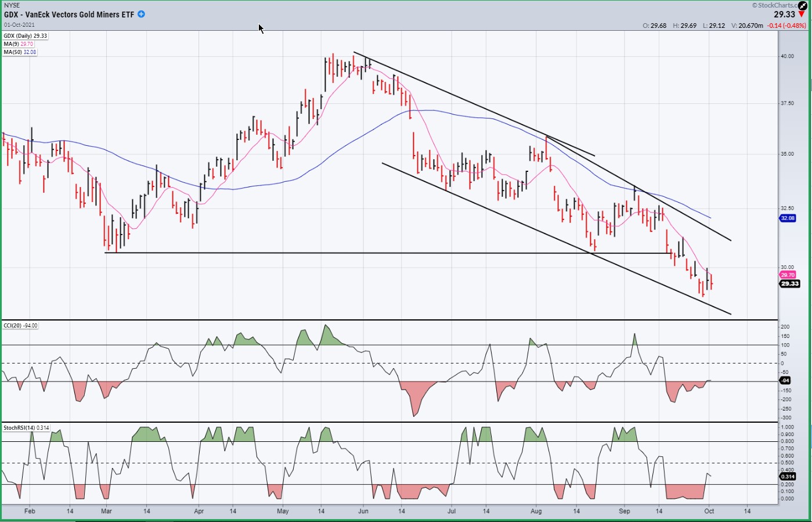The width and height of the screenshot is (812, 522).
Task: Click the Oct date axis label
Action: pyautogui.click(x=709, y=512)
